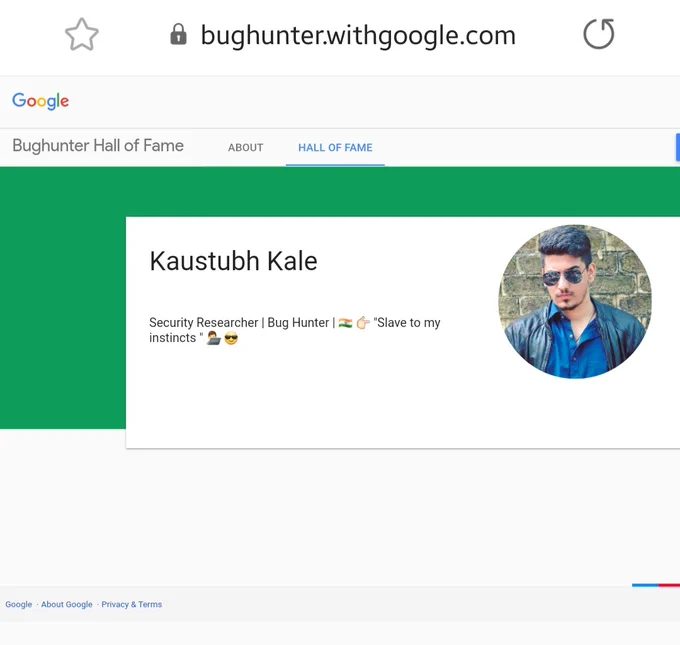This screenshot has height=645, width=680.
Task: Reload the page with the refresh icon
Action: point(599,34)
